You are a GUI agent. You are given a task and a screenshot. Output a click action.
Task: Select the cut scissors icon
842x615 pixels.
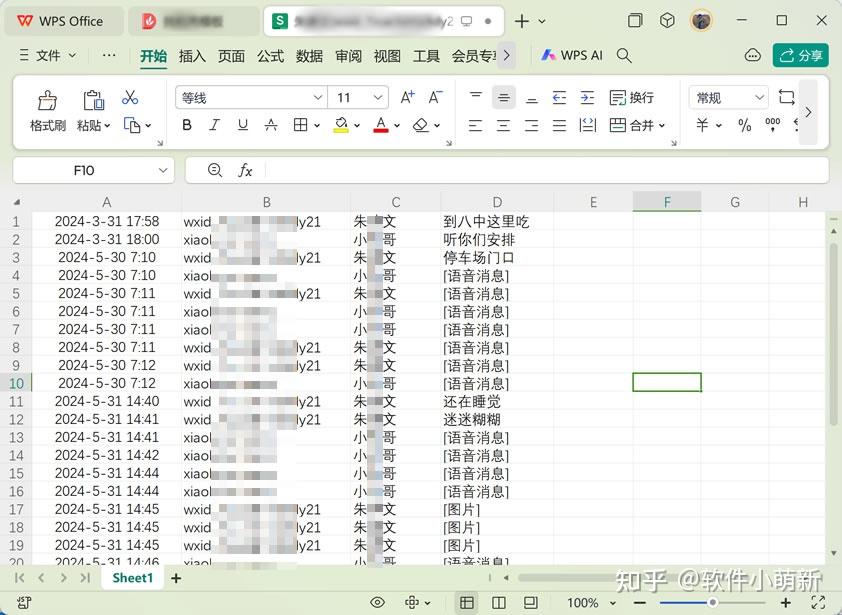[x=128, y=98]
